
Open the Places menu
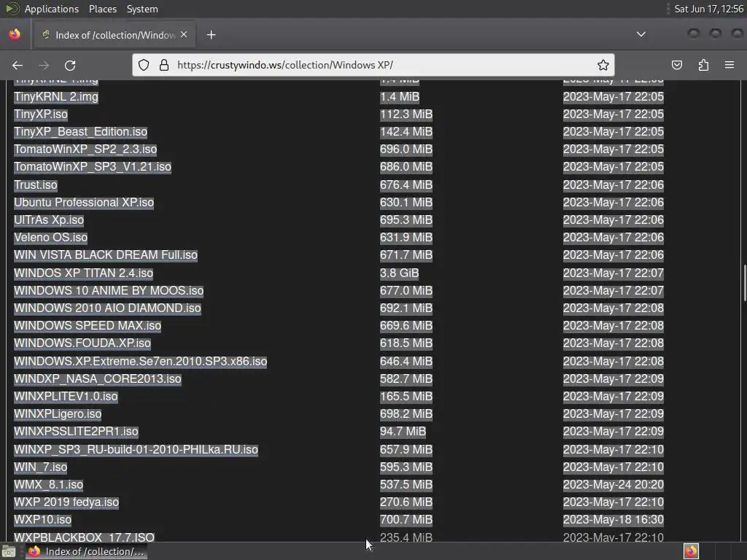click(x=102, y=9)
